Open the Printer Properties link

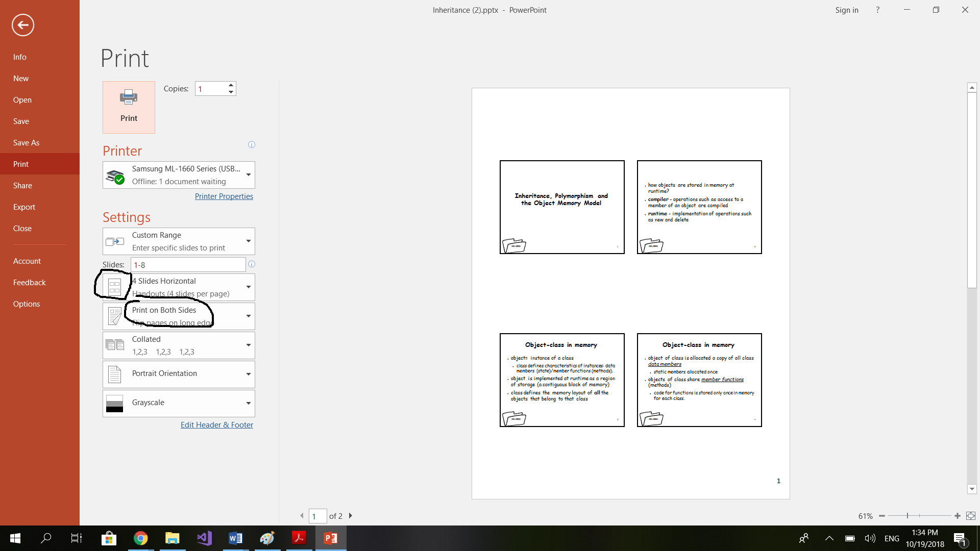pyautogui.click(x=224, y=196)
